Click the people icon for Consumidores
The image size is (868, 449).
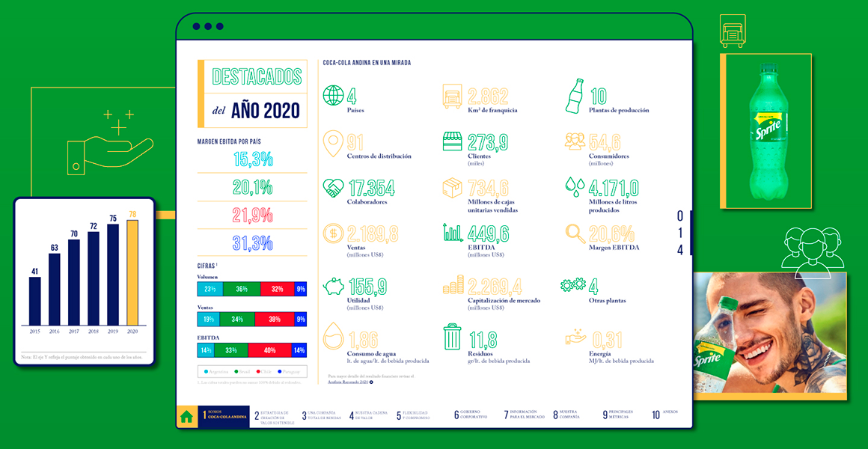click(575, 141)
